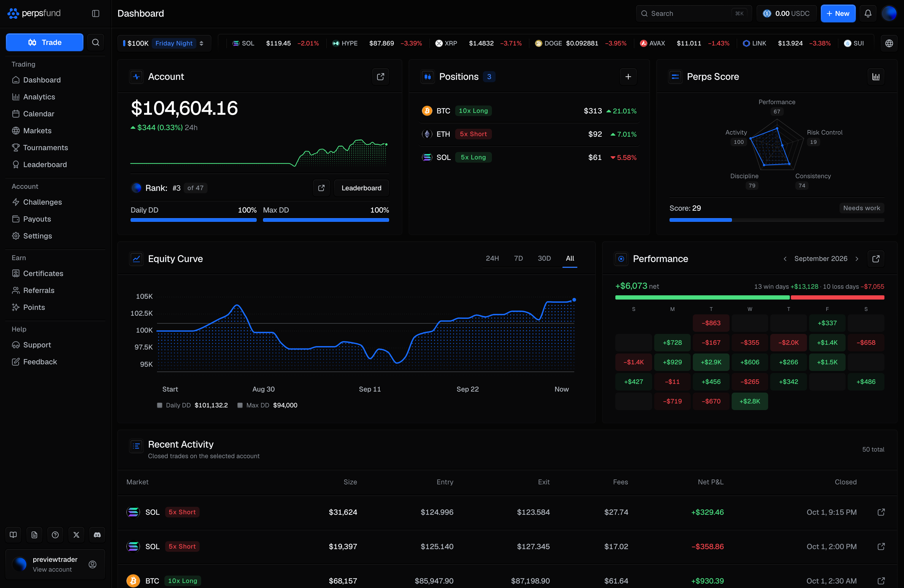Click the Daily DD progress bar

(193, 220)
